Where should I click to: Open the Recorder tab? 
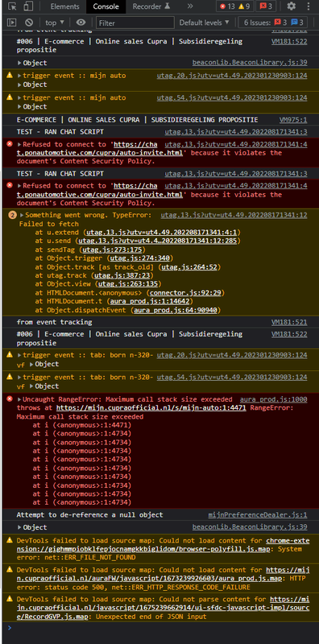[x=151, y=6]
